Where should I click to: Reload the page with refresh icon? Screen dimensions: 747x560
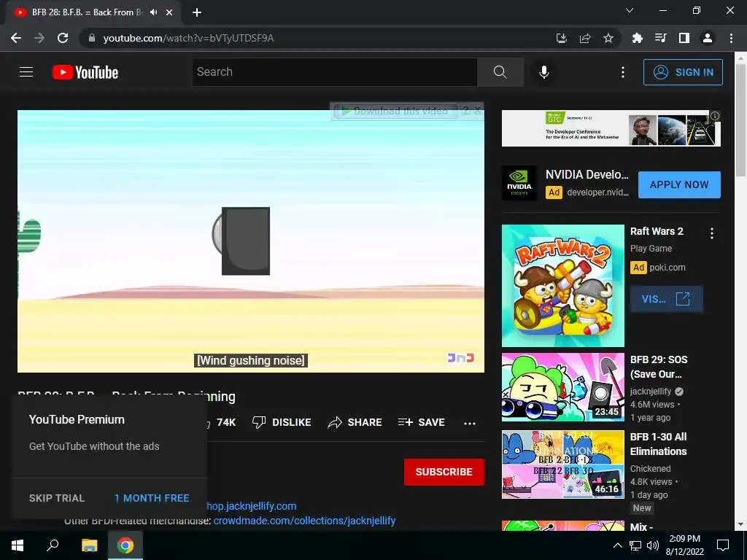[63, 38]
